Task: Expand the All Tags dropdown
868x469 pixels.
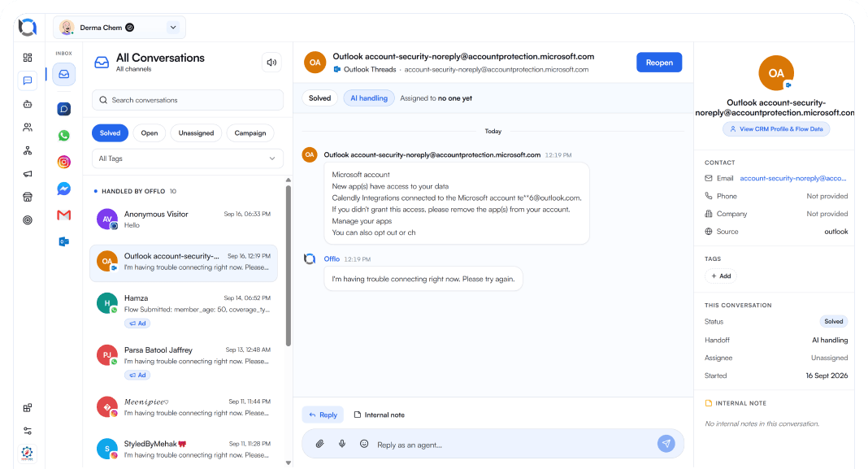Action: pos(188,159)
